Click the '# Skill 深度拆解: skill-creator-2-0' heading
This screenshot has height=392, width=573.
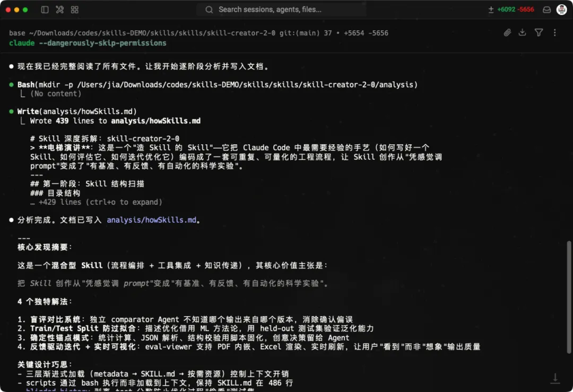click(x=105, y=139)
